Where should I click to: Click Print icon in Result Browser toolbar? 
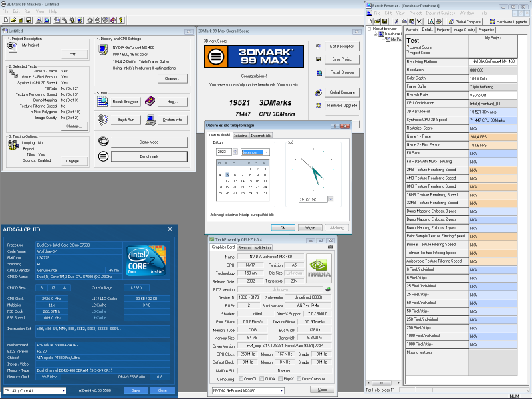pyautogui.click(x=438, y=21)
